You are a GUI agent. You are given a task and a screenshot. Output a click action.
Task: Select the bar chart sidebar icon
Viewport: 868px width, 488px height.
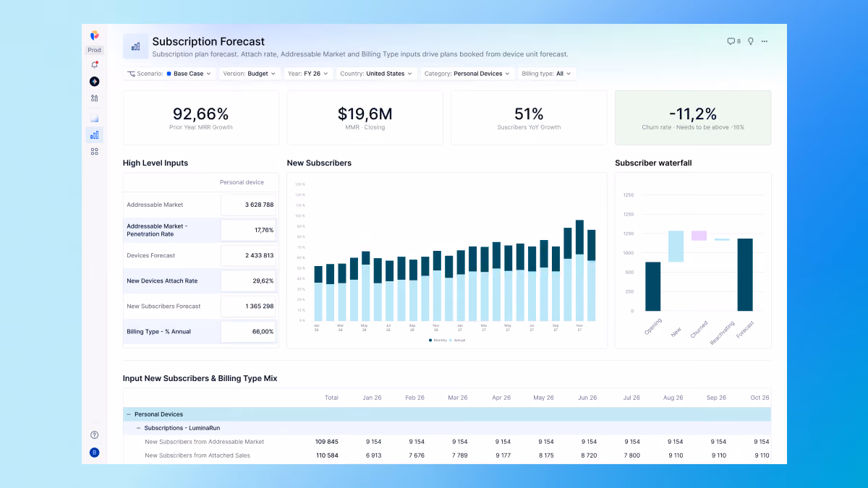click(94, 134)
